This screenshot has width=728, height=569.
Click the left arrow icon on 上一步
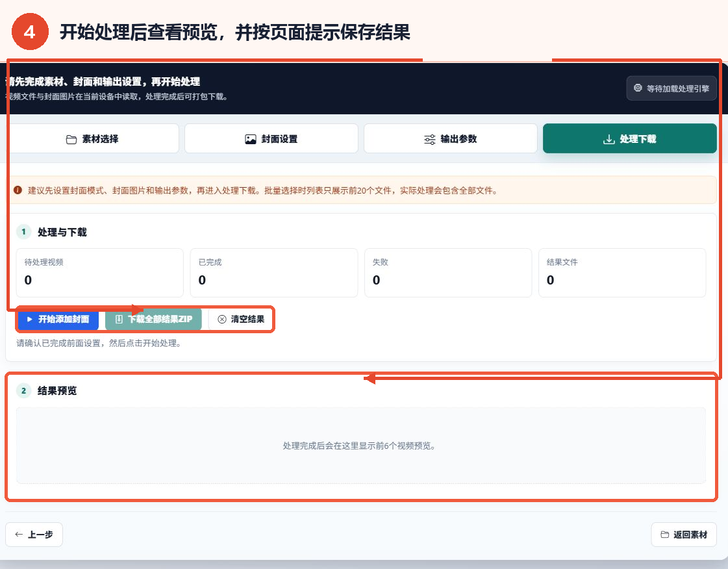click(19, 534)
